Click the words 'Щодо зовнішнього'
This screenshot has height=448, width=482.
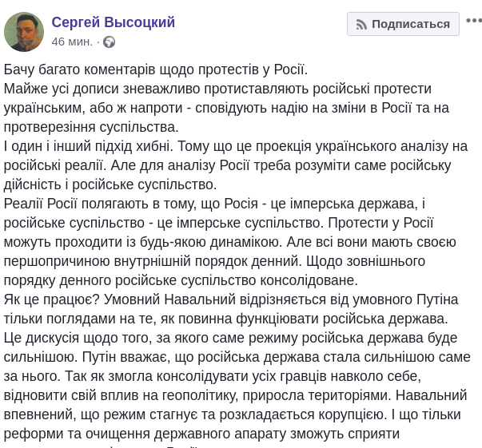(x=402, y=261)
